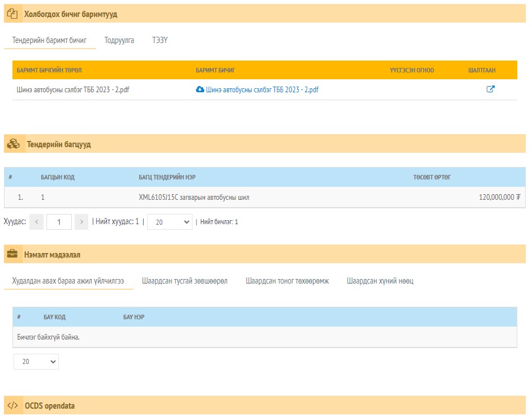Download the Шинэ автобусны сэлбэг ТББ 2023 PDF link
The height and width of the screenshot is (420, 532).
pyautogui.click(x=262, y=89)
